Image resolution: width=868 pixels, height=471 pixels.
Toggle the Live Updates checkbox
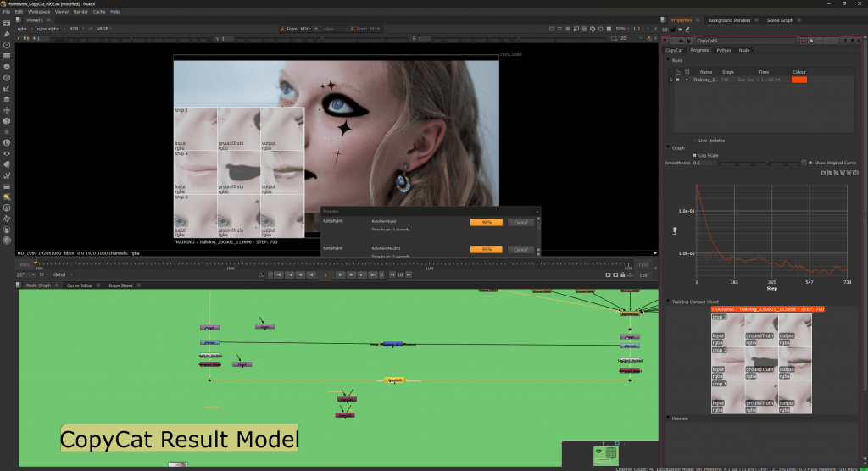[x=695, y=141]
